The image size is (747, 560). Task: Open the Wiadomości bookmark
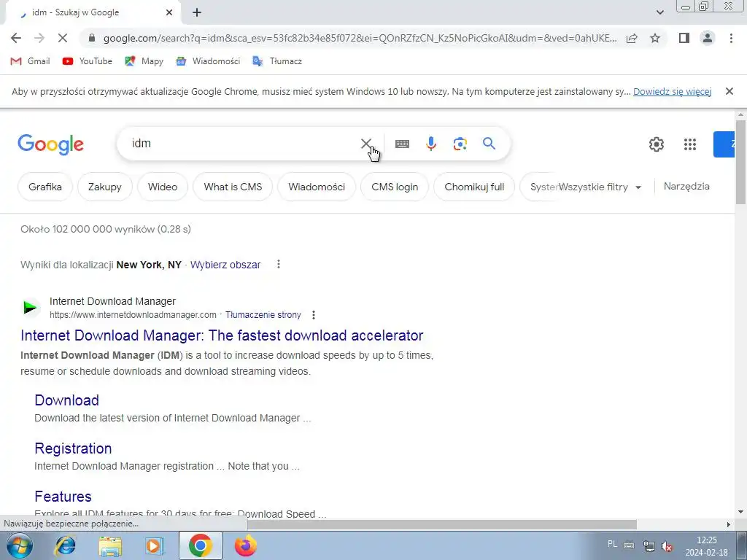(x=208, y=61)
